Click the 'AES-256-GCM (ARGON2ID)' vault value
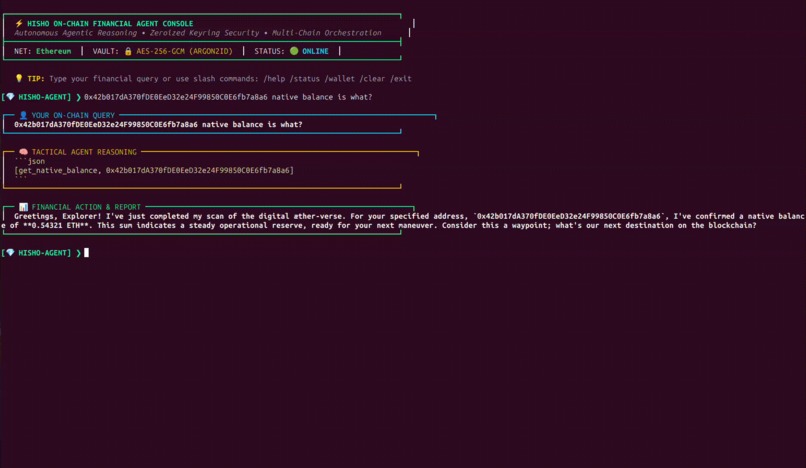 [x=184, y=51]
